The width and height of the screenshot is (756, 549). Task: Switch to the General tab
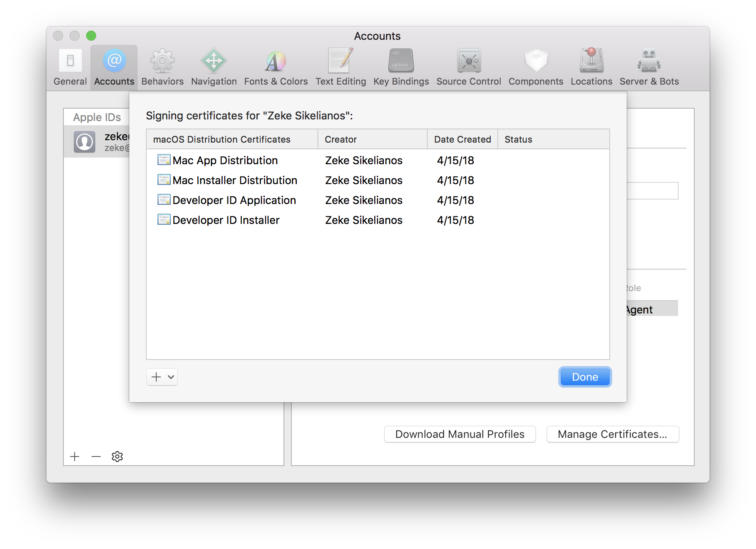point(69,66)
